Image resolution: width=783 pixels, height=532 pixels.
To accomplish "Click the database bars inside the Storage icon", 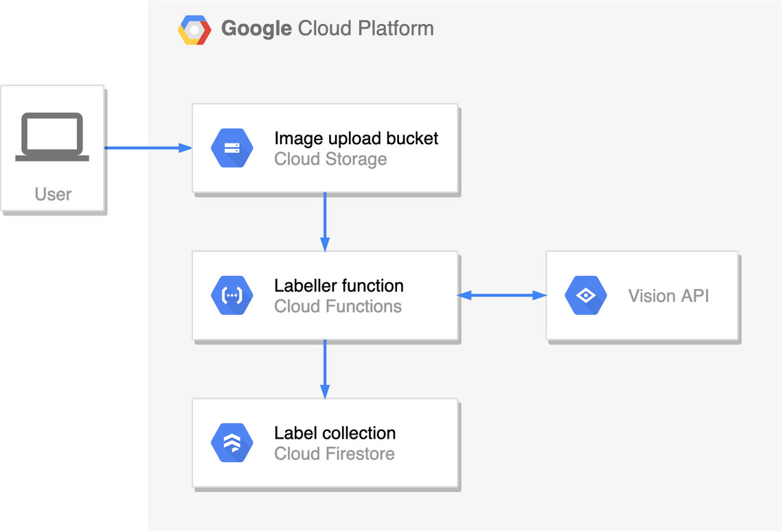I will pos(232,148).
